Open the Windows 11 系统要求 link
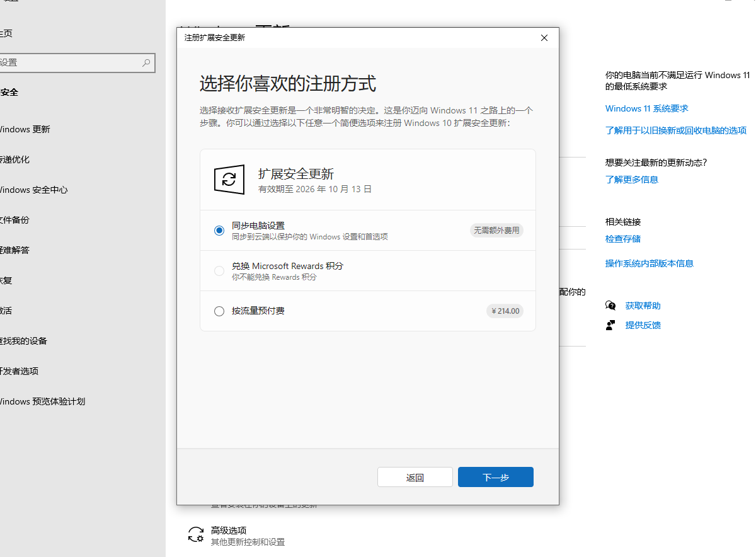 point(647,108)
